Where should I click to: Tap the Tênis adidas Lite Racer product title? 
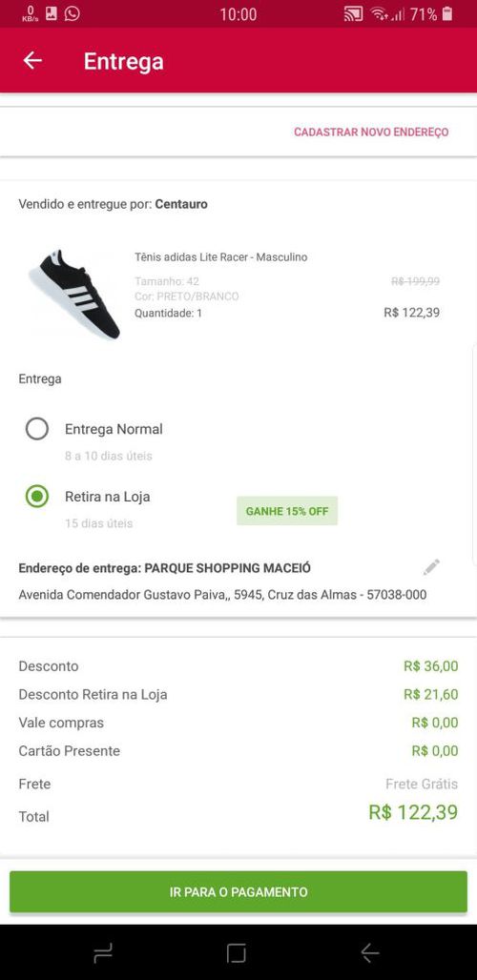click(220, 256)
